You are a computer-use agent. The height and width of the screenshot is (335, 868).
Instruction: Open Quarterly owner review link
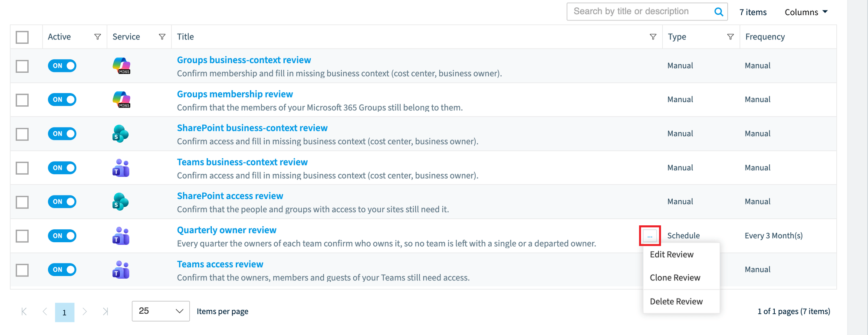click(x=227, y=230)
